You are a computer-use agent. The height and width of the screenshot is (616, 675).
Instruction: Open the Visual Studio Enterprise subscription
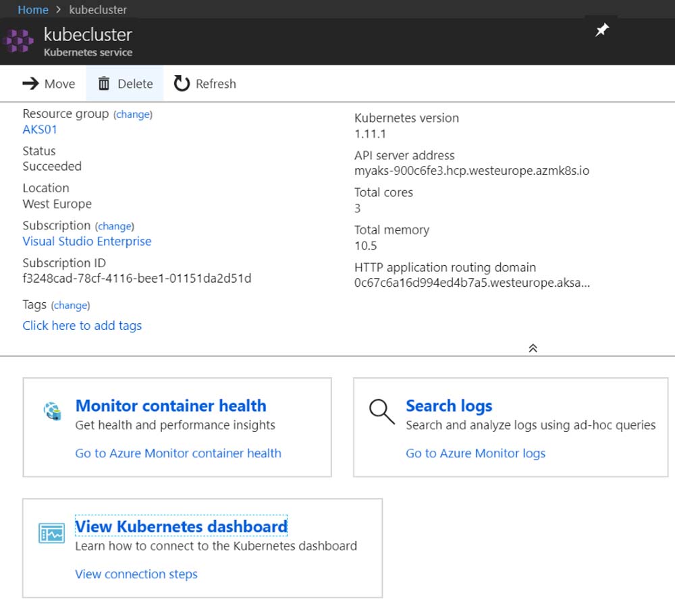point(87,241)
